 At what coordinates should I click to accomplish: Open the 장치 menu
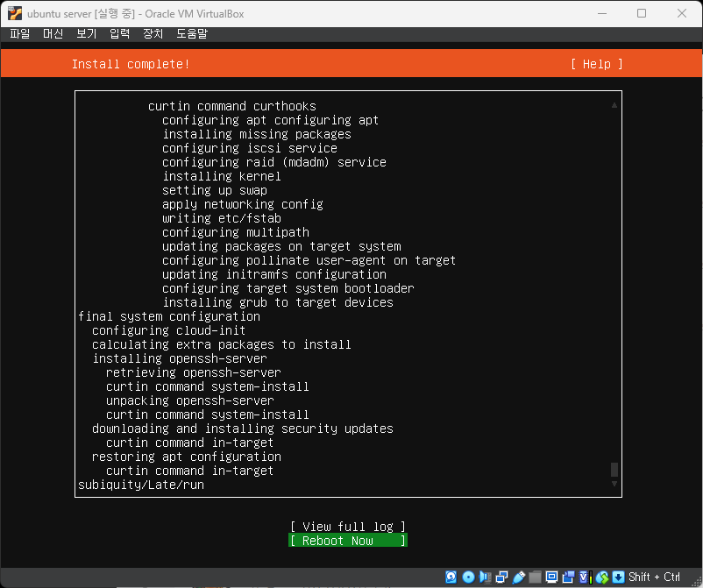(153, 33)
